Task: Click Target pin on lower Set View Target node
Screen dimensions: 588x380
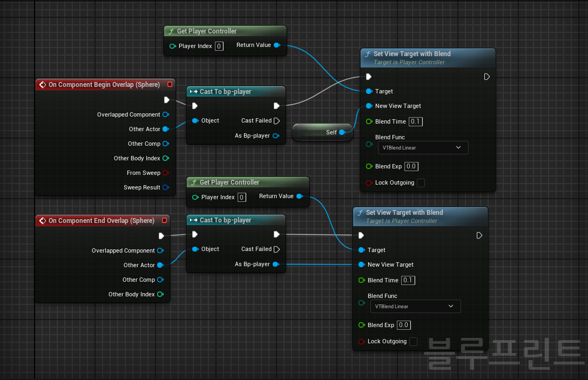Action: tap(362, 250)
